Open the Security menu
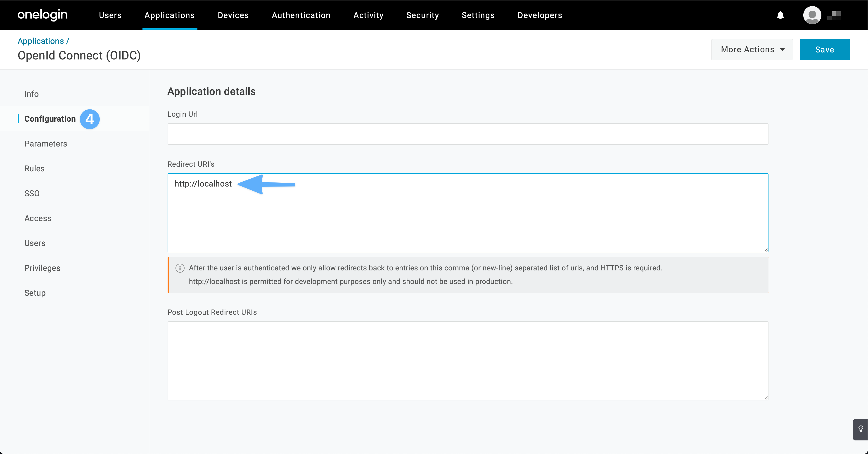 (422, 15)
